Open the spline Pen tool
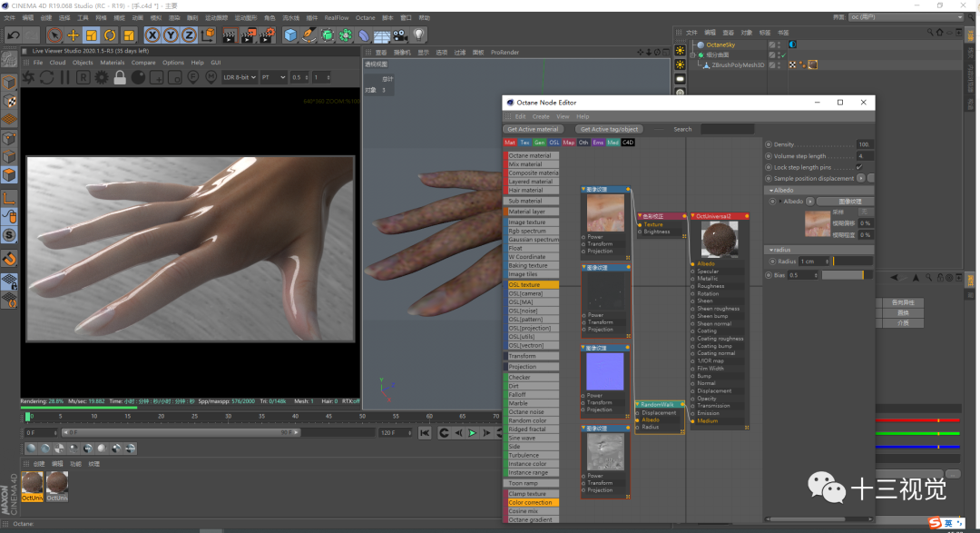Screen dimensions: 980x533 [x=309, y=35]
